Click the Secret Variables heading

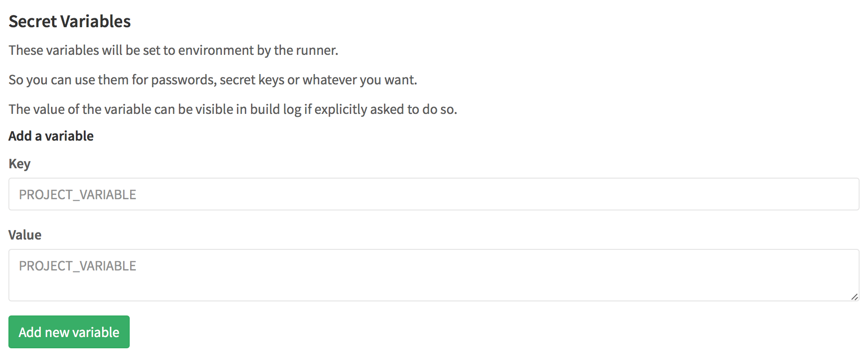click(x=70, y=22)
